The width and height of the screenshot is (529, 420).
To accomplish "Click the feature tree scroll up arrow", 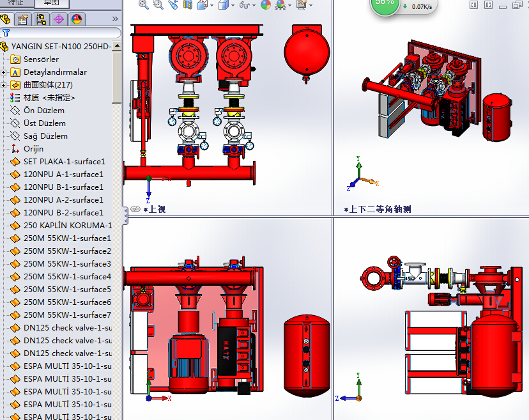I will point(117,46).
